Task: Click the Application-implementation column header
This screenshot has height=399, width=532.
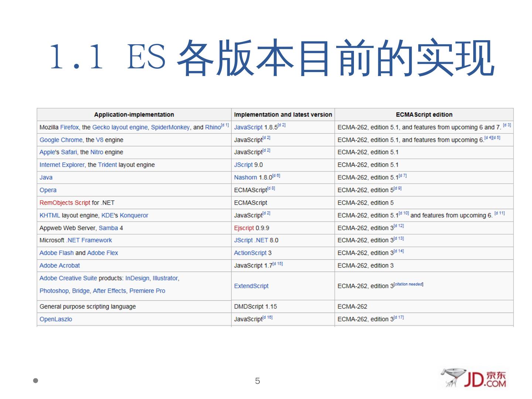Action: click(x=134, y=115)
